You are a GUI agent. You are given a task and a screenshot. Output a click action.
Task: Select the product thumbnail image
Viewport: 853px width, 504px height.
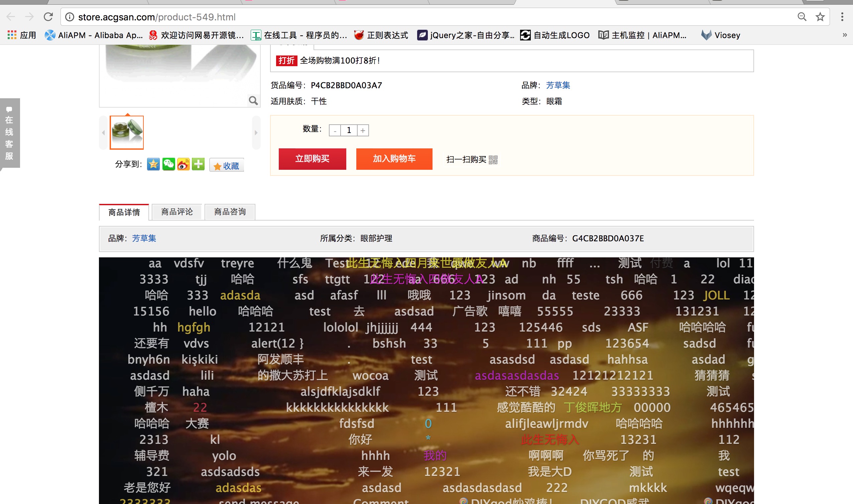coord(127,132)
